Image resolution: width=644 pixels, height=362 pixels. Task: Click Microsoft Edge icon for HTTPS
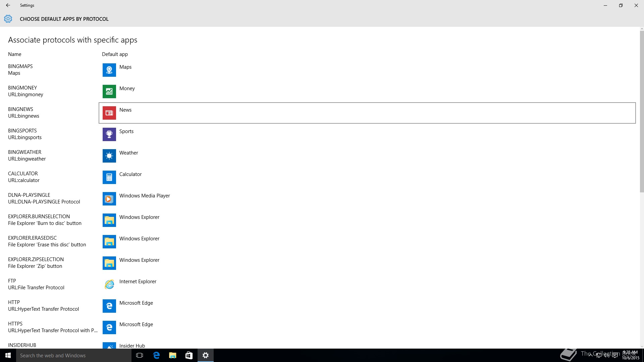[109, 327]
